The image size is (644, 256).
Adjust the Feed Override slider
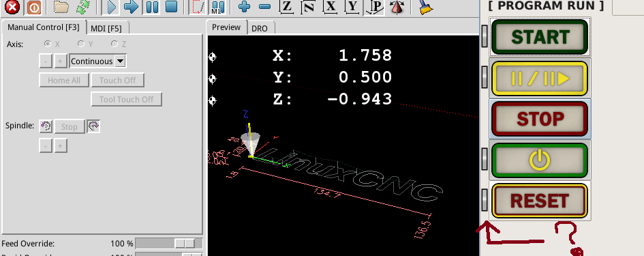[169, 244]
